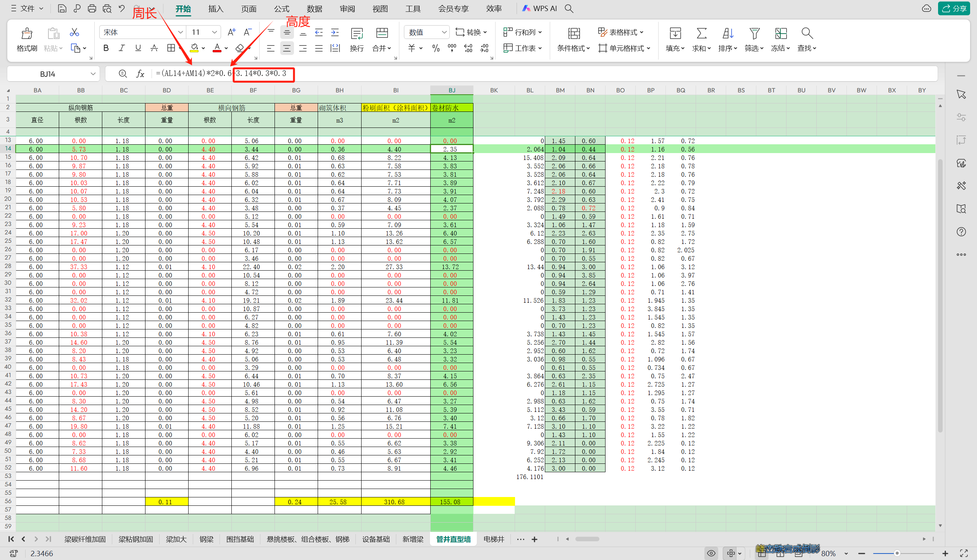This screenshot has height=560, width=977.
Task: Open the number format 数值 dropdown
Action: [444, 32]
